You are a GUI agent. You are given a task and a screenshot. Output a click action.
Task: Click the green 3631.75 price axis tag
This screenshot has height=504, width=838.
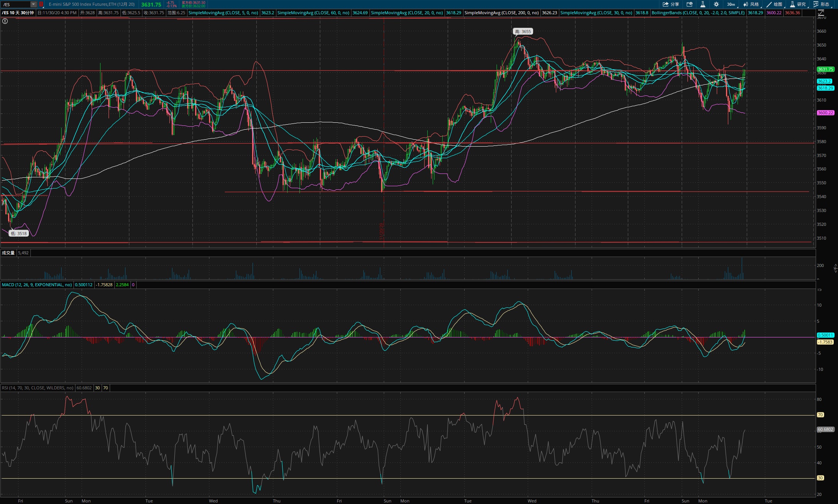(825, 70)
